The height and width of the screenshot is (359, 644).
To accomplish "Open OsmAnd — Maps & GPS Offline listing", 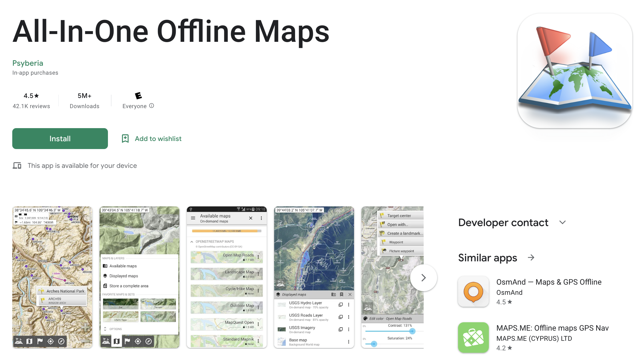I will click(x=549, y=282).
